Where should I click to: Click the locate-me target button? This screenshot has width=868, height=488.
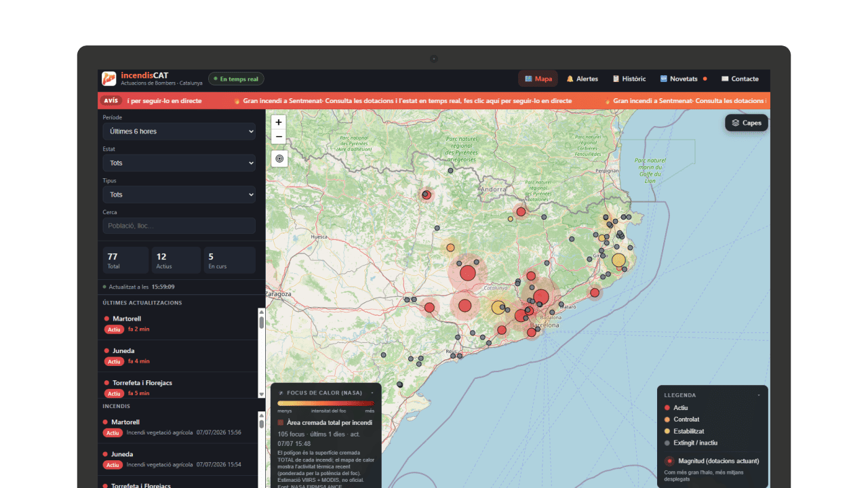click(279, 159)
